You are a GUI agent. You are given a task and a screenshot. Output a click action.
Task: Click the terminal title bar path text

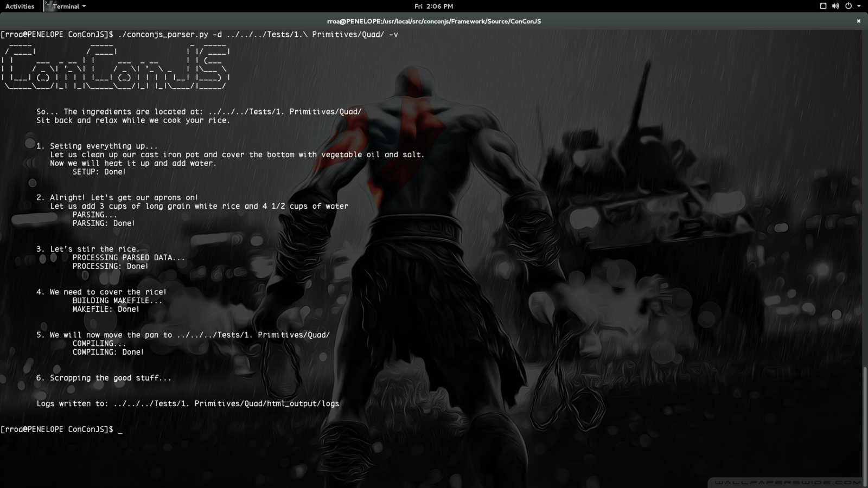click(433, 21)
